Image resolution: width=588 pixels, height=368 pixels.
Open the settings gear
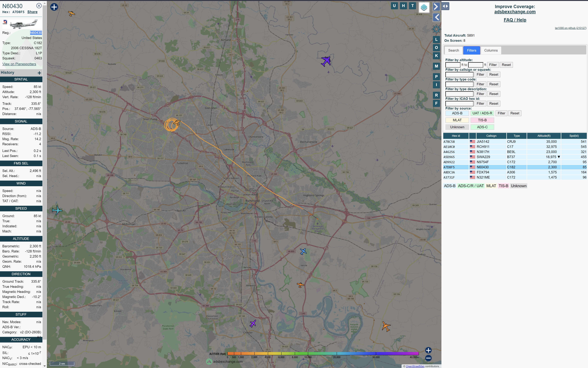pyautogui.click(x=436, y=29)
